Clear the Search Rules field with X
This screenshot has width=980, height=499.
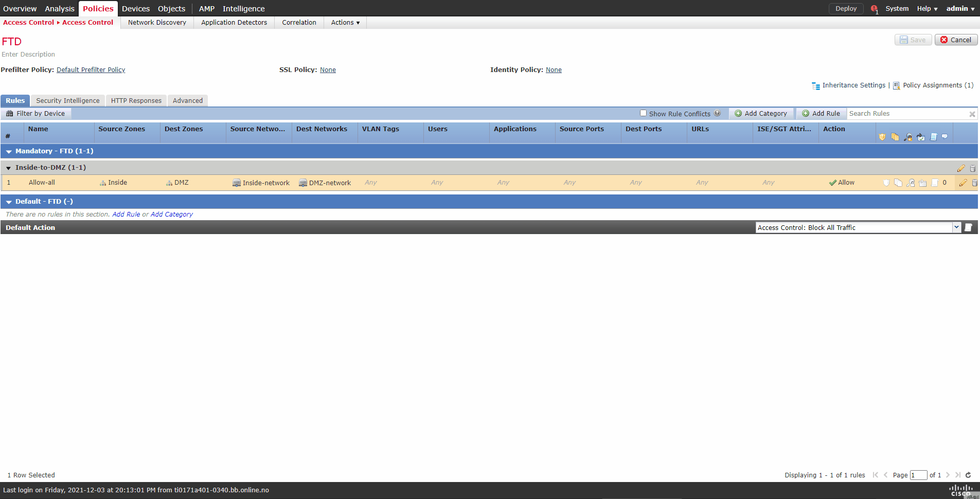pos(972,114)
